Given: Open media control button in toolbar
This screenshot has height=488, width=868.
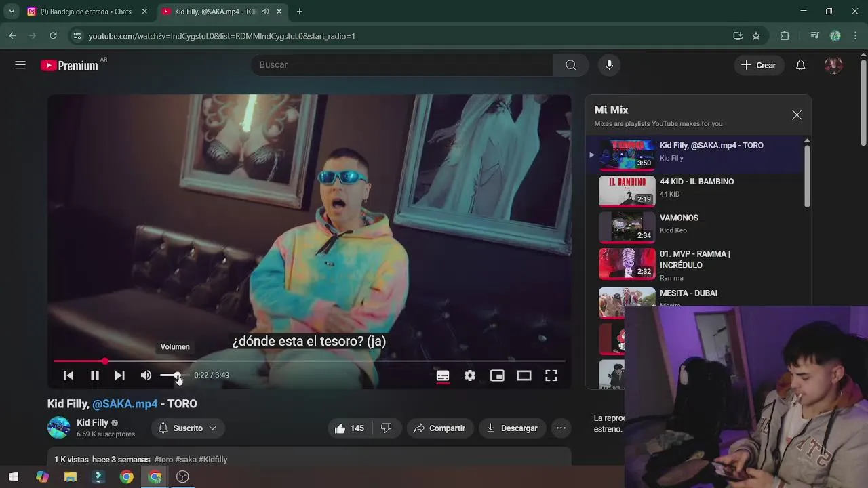Looking at the screenshot, I should (x=815, y=36).
